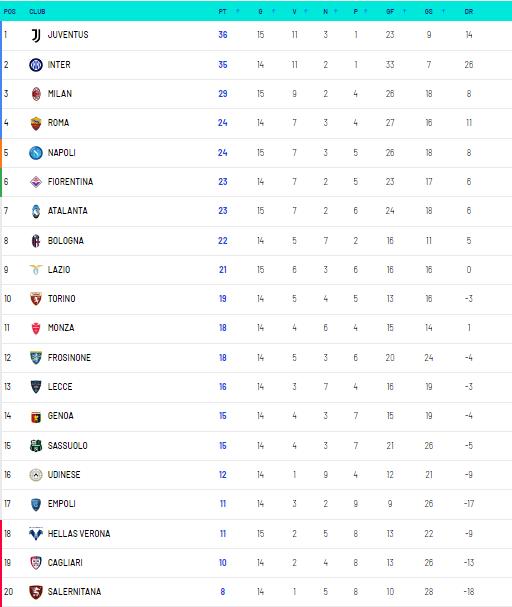The image size is (512, 607).
Task: Sort table by GS column arrow
Action: point(443,11)
